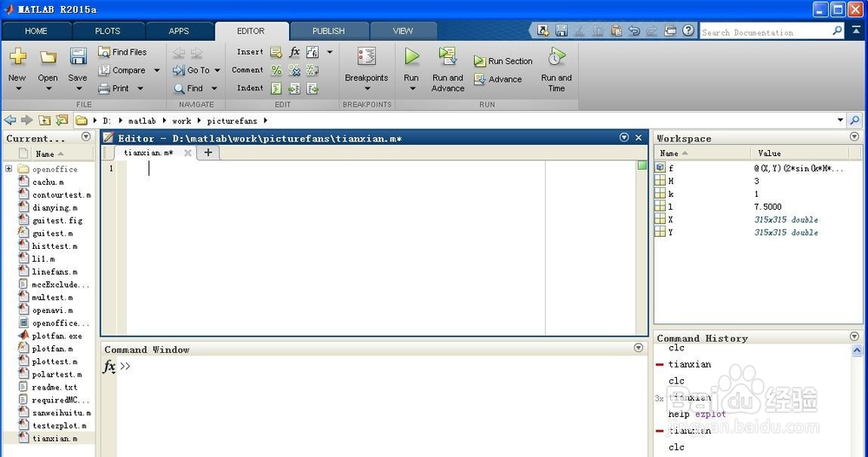Click the Run and Time icon

[x=556, y=56]
